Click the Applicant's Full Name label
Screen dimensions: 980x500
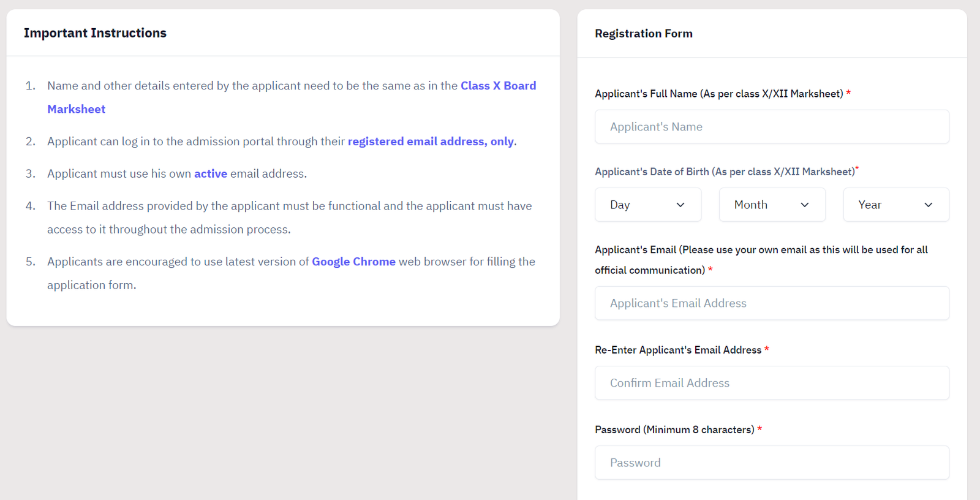point(719,94)
